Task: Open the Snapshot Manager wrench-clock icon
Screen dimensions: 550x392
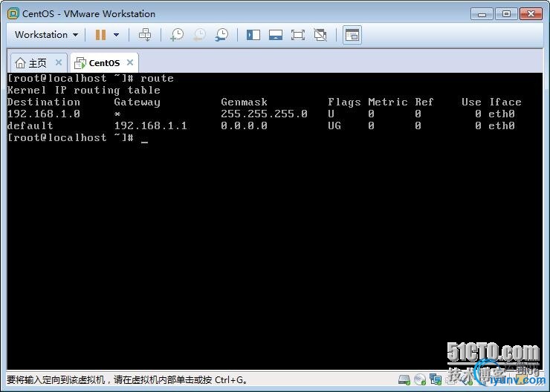Action: (x=221, y=35)
